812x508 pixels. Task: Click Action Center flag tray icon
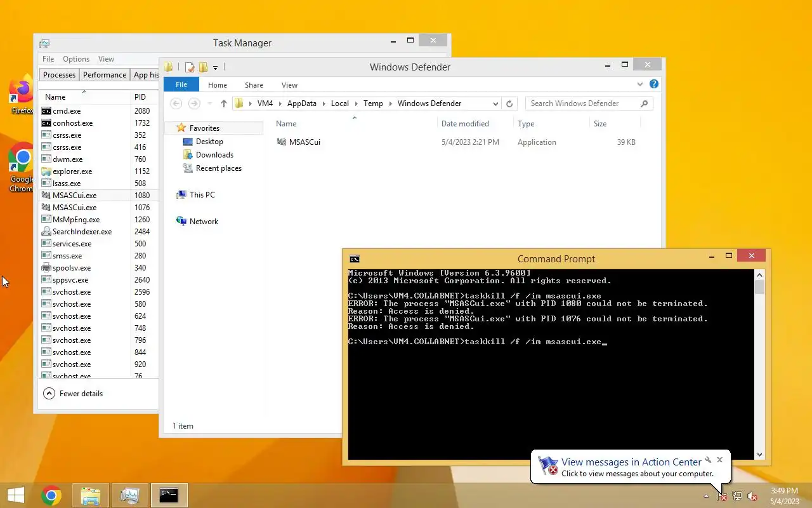722,496
